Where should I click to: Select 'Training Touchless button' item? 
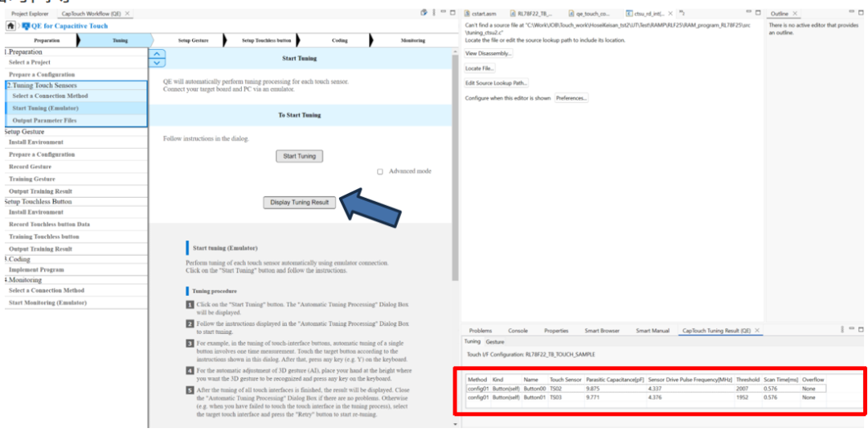point(76,237)
